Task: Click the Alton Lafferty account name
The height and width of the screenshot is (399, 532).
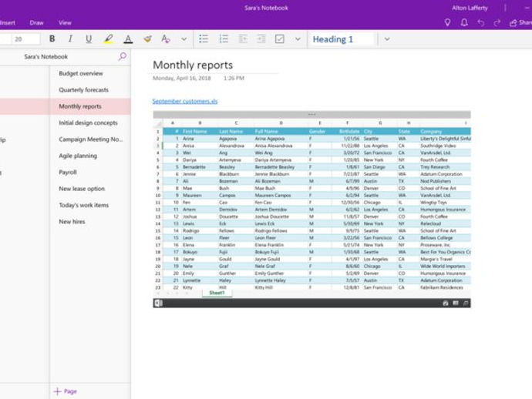Action: (470, 8)
